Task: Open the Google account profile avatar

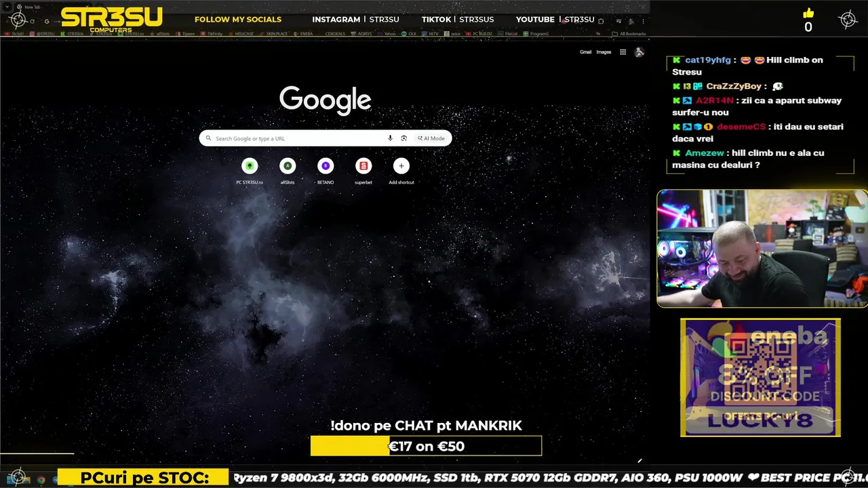Action: (639, 52)
